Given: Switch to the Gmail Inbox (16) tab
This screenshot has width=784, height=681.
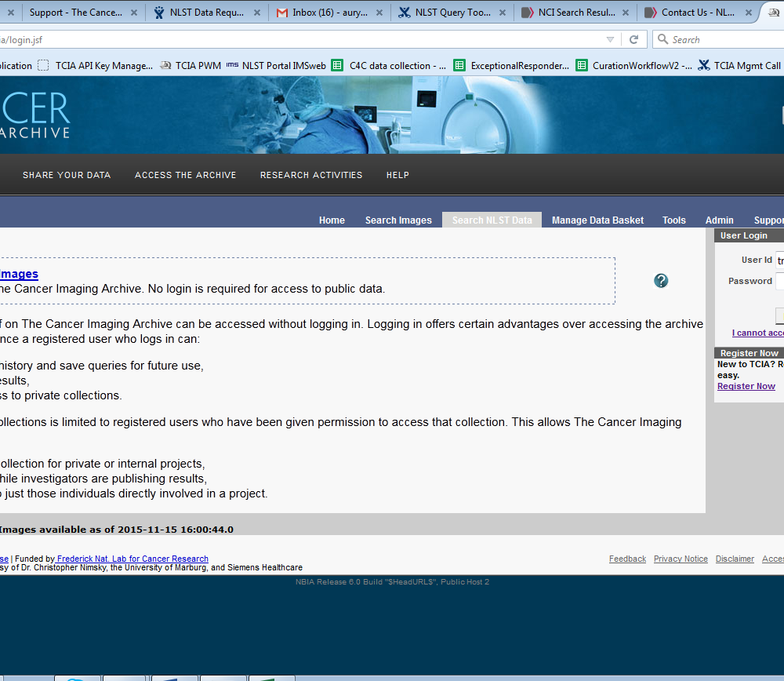Looking at the screenshot, I should point(329,13).
